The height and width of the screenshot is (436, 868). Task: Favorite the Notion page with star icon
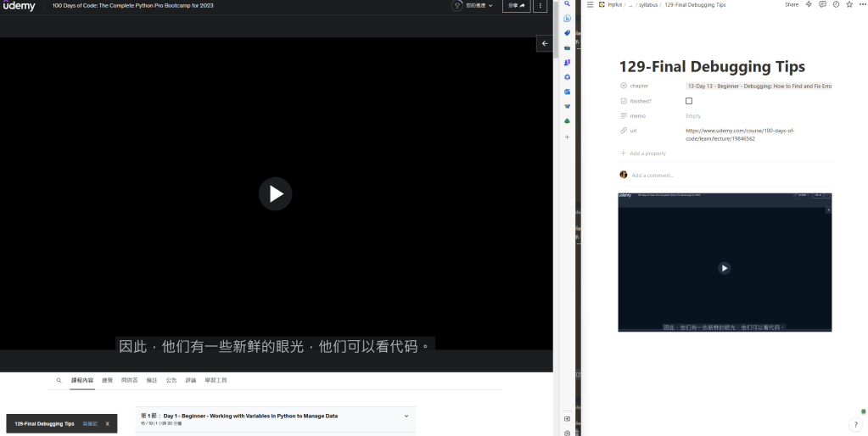click(x=849, y=4)
